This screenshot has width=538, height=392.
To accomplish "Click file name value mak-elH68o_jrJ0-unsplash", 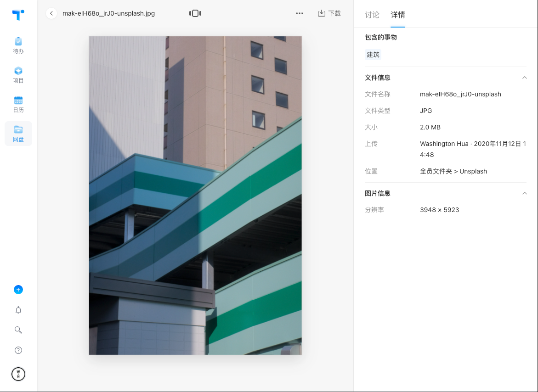I will (x=460, y=94).
